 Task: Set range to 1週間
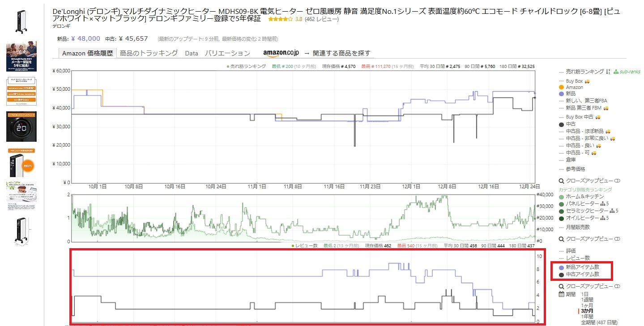coord(588,300)
